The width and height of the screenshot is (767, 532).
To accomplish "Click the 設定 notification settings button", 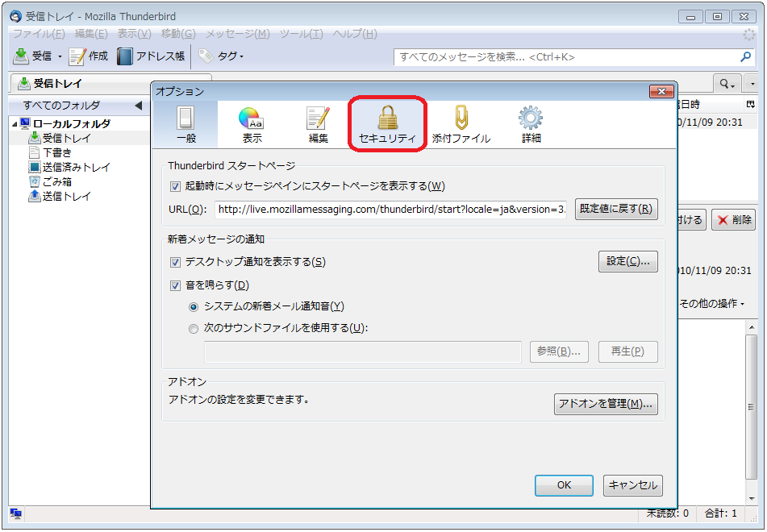I will (x=628, y=262).
